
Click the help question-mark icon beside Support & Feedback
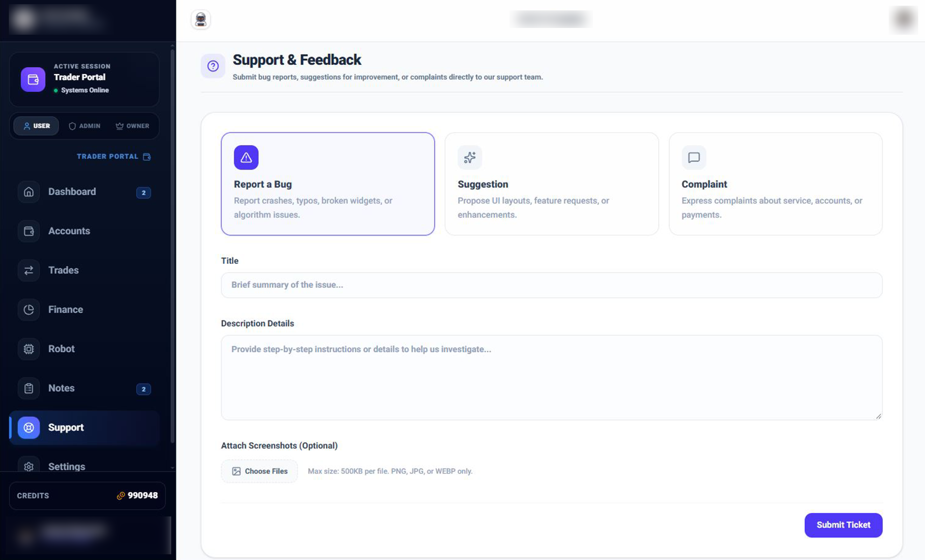click(213, 66)
